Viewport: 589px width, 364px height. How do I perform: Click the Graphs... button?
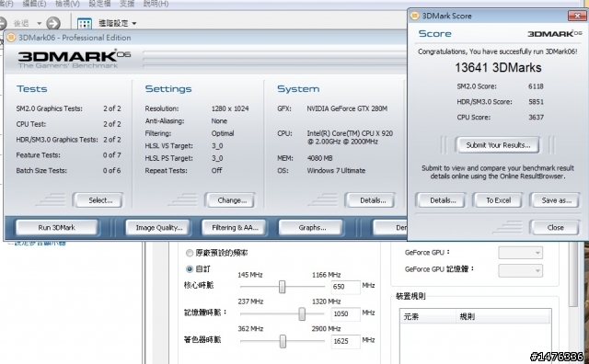coord(311,227)
